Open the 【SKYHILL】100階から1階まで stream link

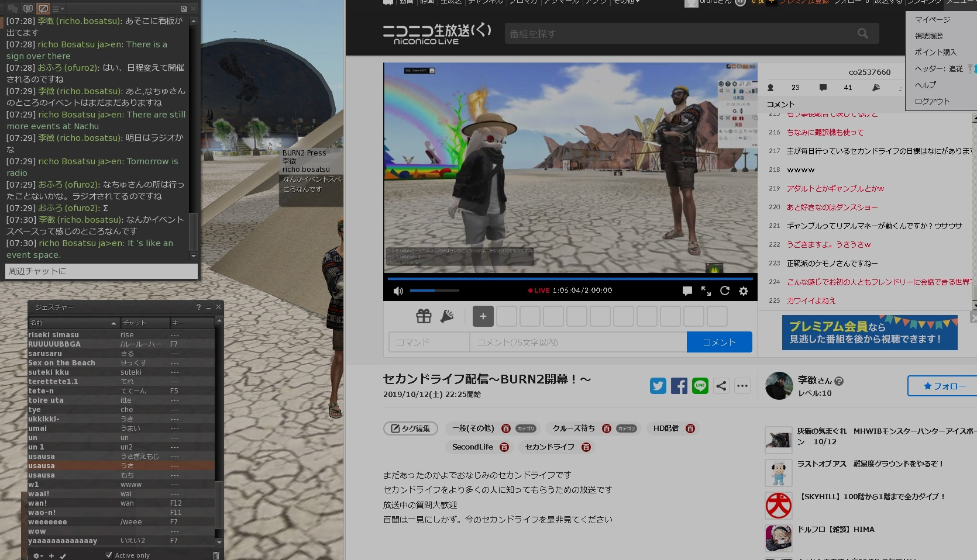tap(872, 497)
